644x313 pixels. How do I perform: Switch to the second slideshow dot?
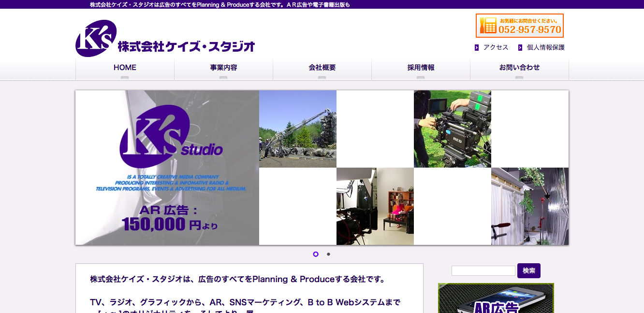pyautogui.click(x=328, y=254)
